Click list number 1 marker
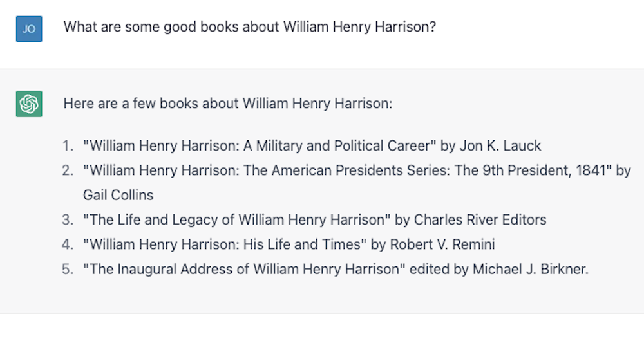Viewport: 644px width, 341px height. 68,145
